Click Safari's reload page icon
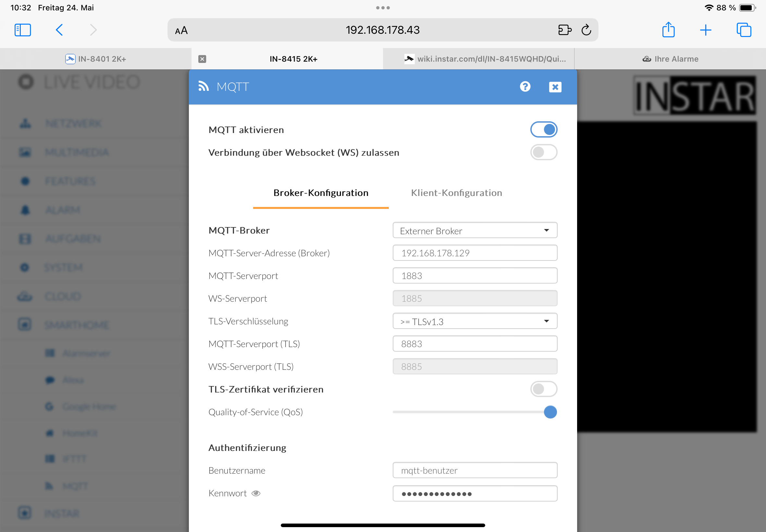This screenshot has width=766, height=532. tap(586, 30)
